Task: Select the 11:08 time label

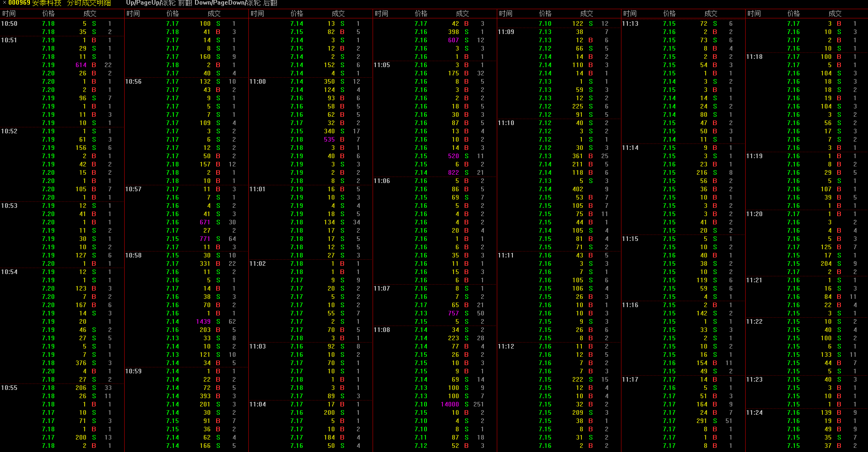Action: (x=382, y=330)
